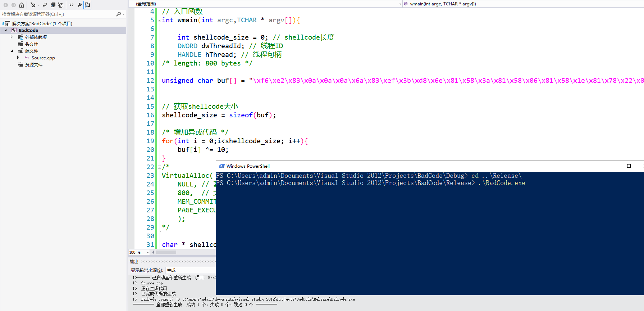The height and width of the screenshot is (311, 644).
Task: Click the 'for(int i = 0;' loop header
Action: tap(189, 141)
